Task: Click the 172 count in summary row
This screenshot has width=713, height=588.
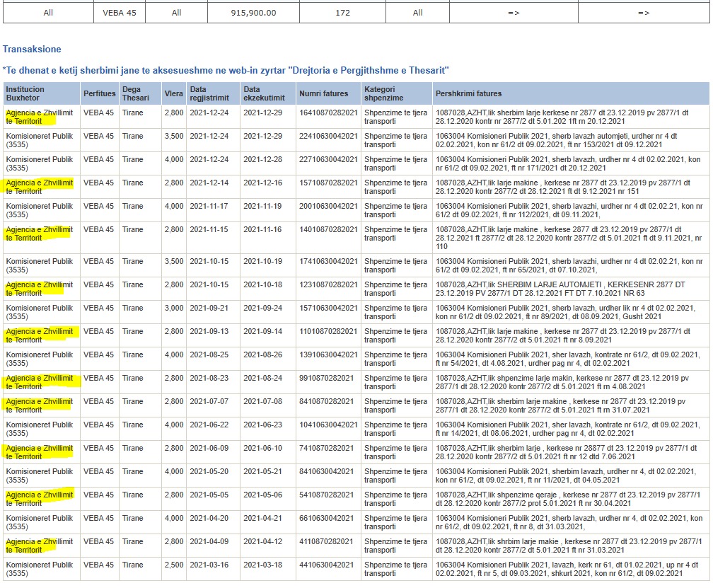Action: [x=342, y=13]
